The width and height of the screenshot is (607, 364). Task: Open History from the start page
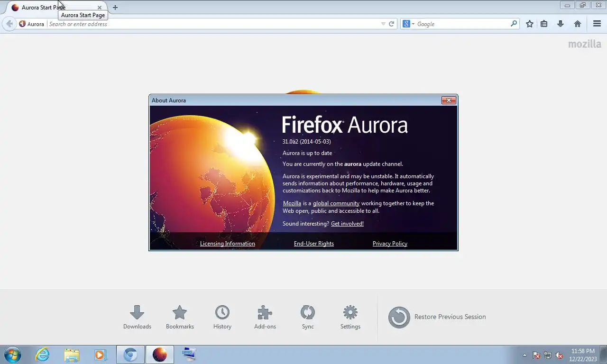pos(222,317)
